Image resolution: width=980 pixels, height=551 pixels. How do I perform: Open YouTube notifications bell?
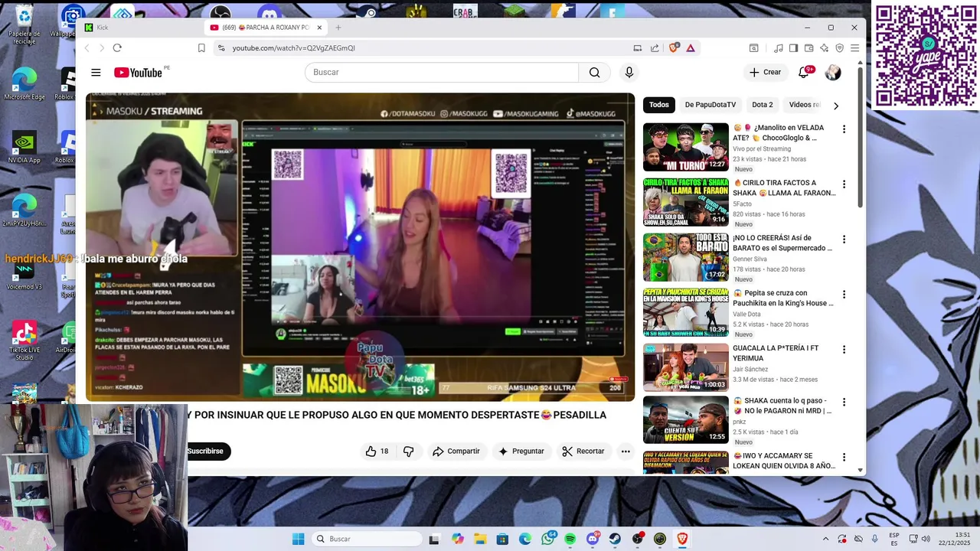coord(803,72)
